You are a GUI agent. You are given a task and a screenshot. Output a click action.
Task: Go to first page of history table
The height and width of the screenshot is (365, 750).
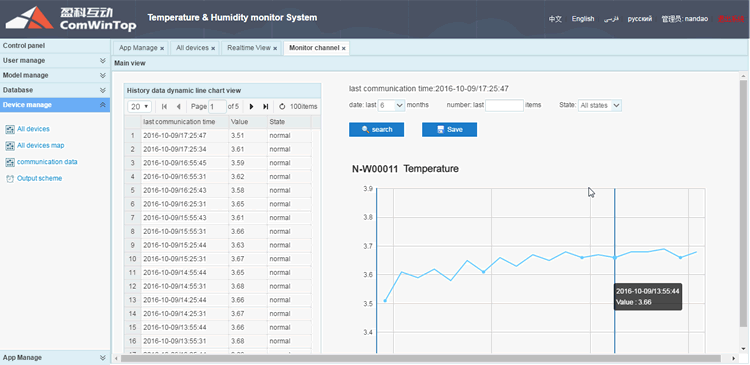pyautogui.click(x=164, y=106)
